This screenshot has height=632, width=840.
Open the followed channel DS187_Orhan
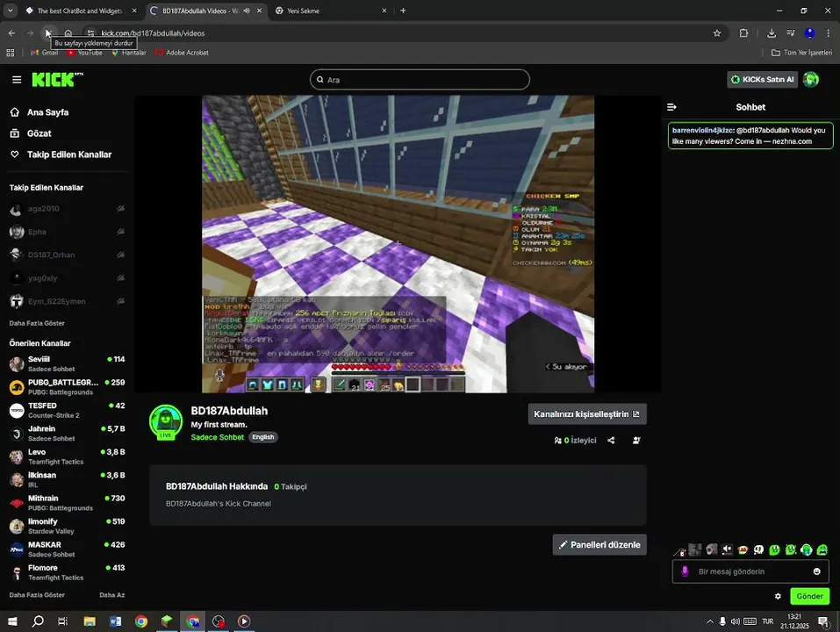coord(67,255)
